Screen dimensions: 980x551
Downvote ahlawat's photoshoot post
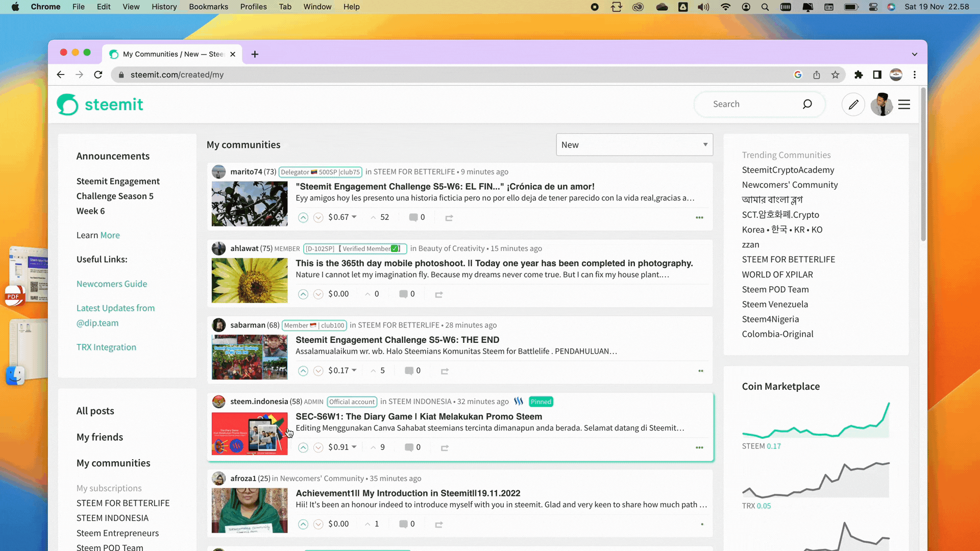click(318, 294)
